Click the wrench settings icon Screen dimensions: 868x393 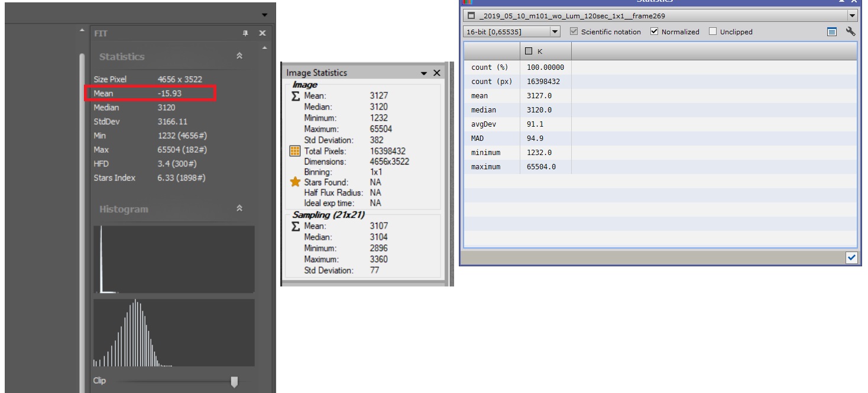(x=851, y=32)
